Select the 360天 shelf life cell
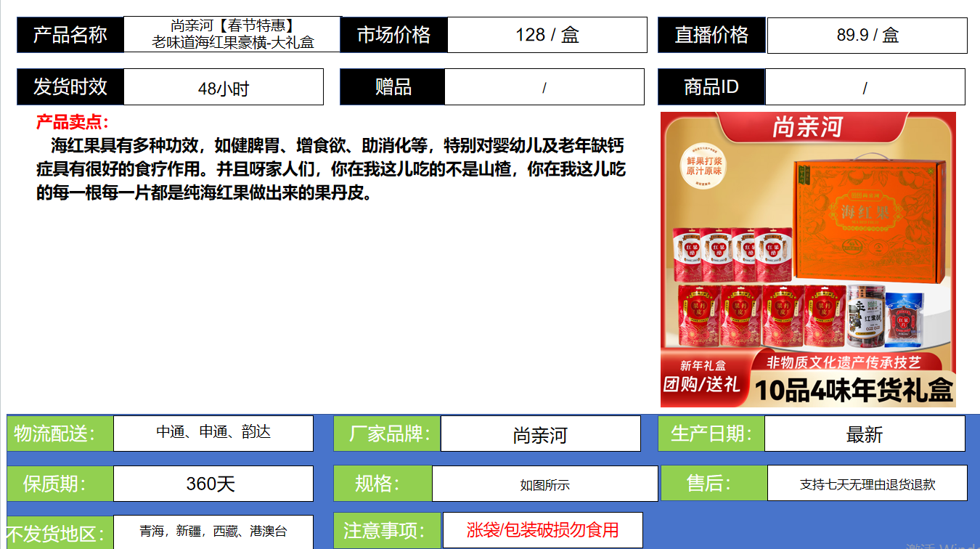This screenshot has height=549, width=980. 213,484
